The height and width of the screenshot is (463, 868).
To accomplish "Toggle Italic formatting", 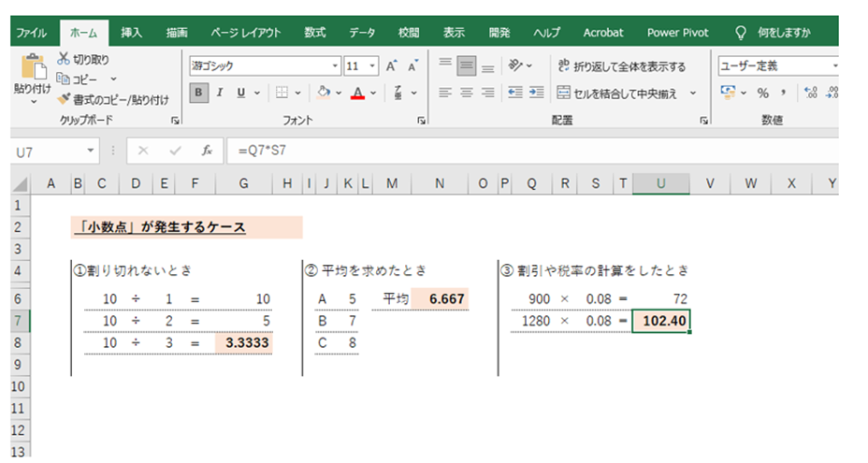I will click(x=220, y=93).
